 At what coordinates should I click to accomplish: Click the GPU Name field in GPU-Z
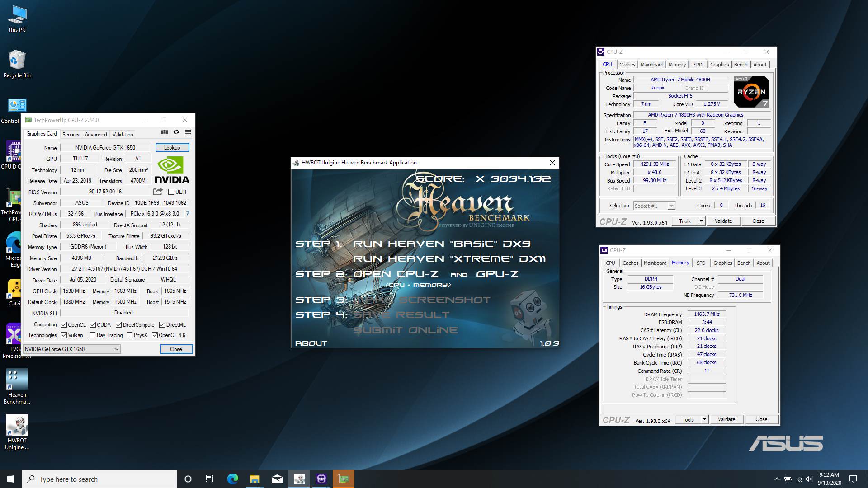pos(105,148)
